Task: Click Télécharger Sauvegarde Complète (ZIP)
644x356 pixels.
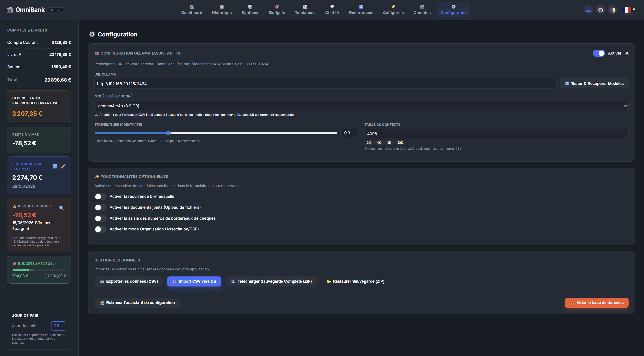Action: [x=271, y=282]
